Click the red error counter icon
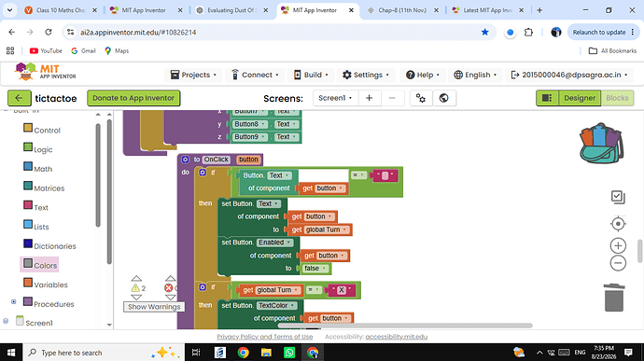Image resolution: width=644 pixels, height=361 pixels. [168, 288]
